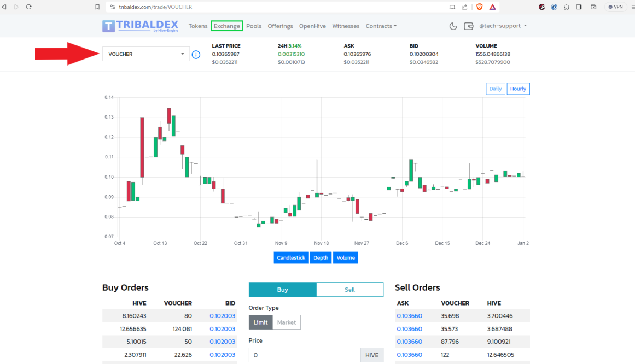The width and height of the screenshot is (635, 364).
Task: Click the 12.646505 HIVE sell order amount
Action: click(500, 355)
